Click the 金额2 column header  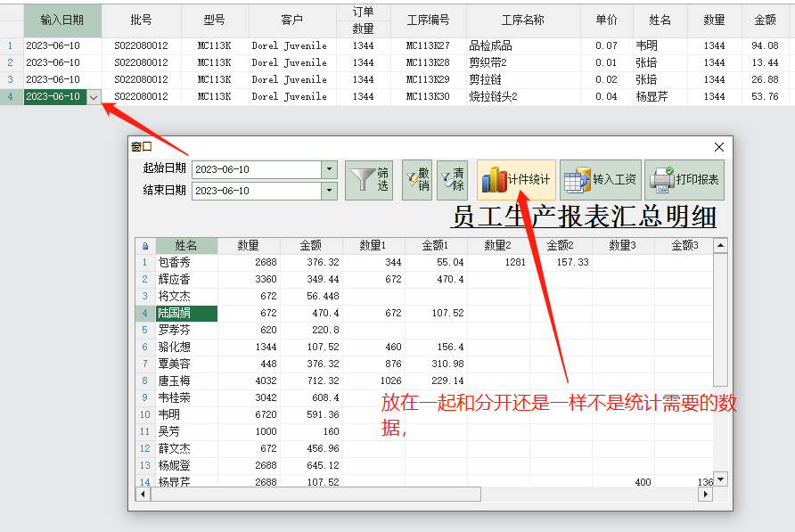561,246
